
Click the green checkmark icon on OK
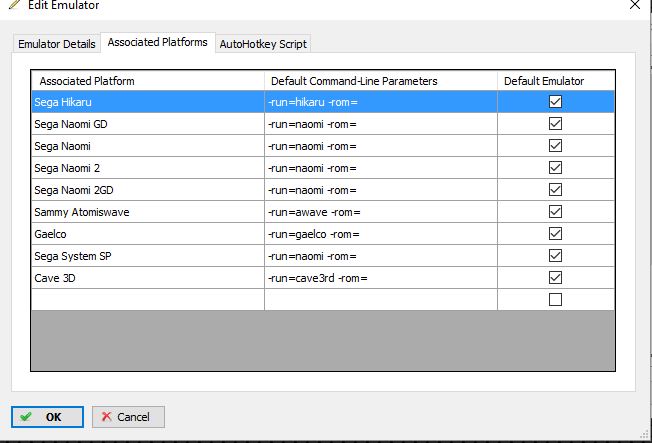tap(26, 416)
